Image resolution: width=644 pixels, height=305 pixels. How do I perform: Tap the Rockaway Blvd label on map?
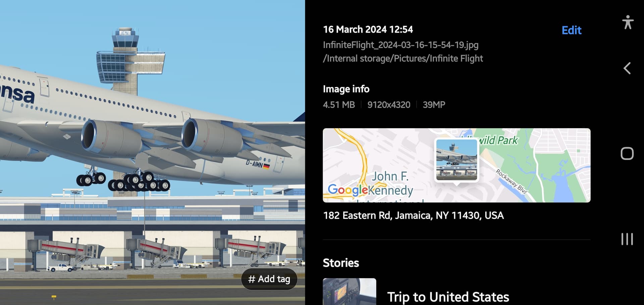(x=511, y=182)
